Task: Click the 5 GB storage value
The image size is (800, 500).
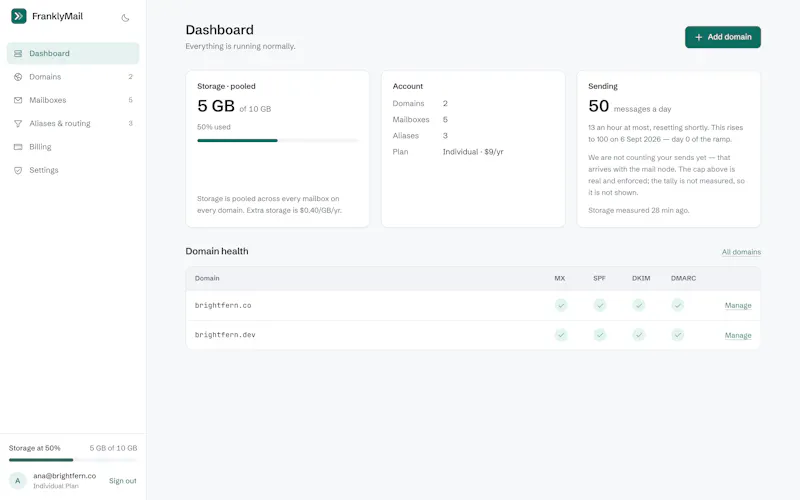Action: click(x=216, y=106)
